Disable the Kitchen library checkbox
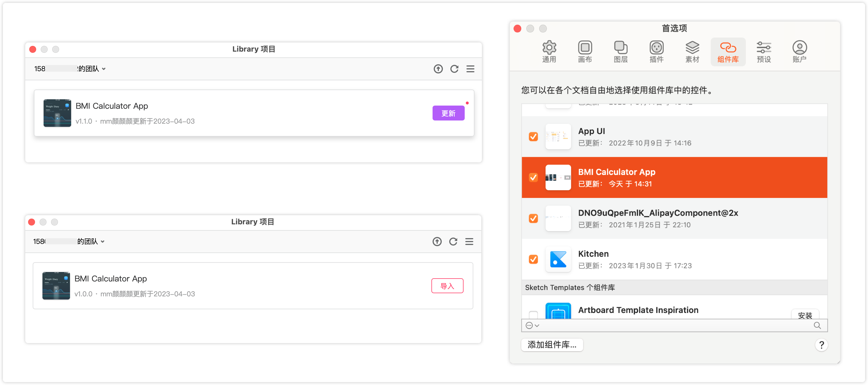Image resolution: width=868 pixels, height=385 pixels. tap(533, 259)
